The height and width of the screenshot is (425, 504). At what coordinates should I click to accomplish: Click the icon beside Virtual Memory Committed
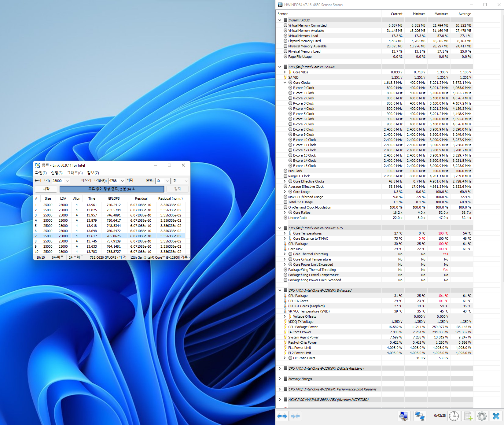pos(285,25)
